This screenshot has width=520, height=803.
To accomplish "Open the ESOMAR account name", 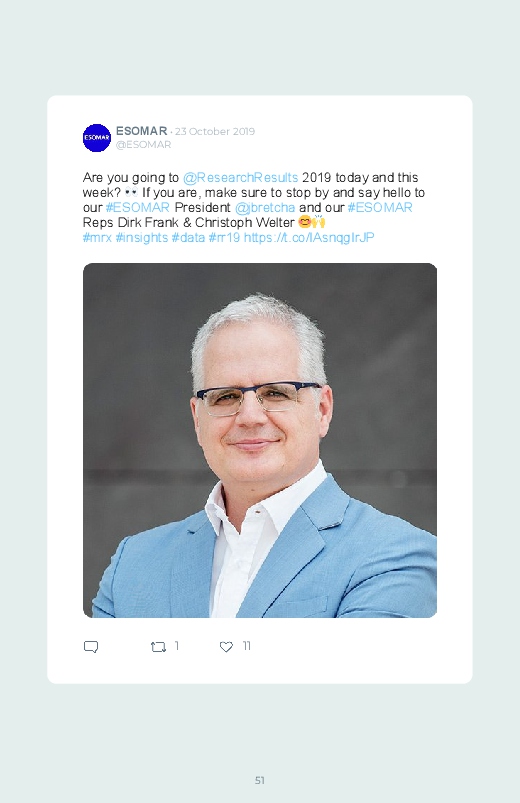I will pos(141,131).
